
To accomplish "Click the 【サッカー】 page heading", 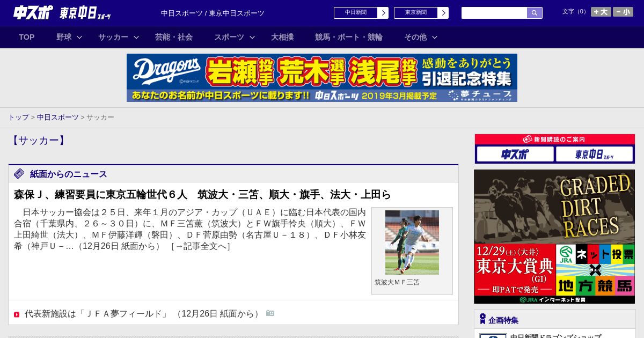I will click(38, 141).
